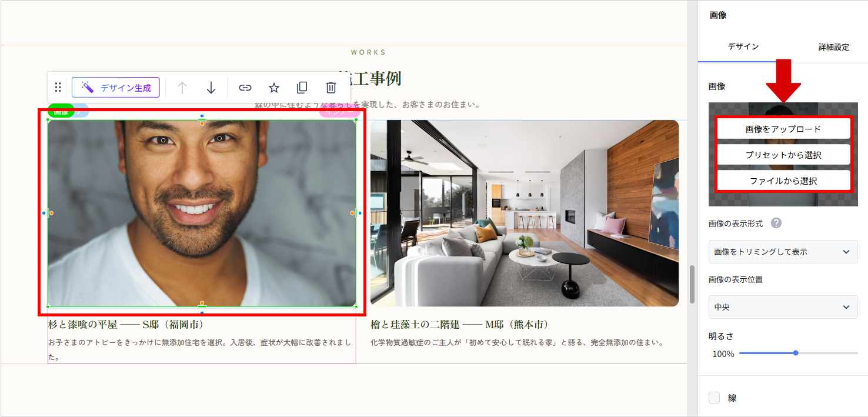Click the link chain icon in toolbar

pyautogui.click(x=245, y=88)
